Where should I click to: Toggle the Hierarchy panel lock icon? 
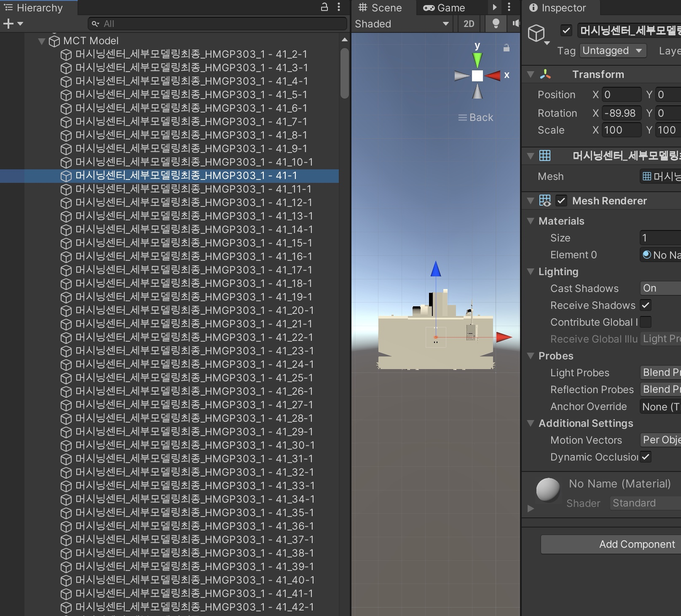(x=324, y=7)
